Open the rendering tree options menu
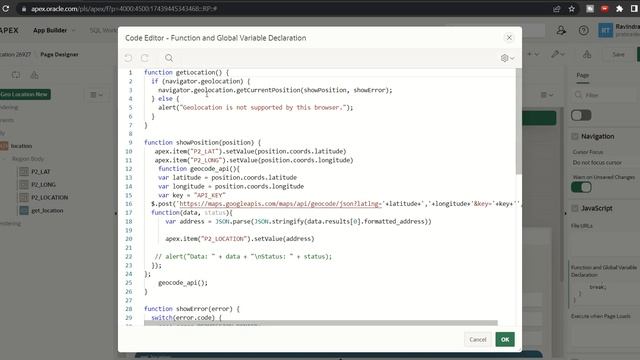This screenshot has width=640, height=360. coord(96,95)
